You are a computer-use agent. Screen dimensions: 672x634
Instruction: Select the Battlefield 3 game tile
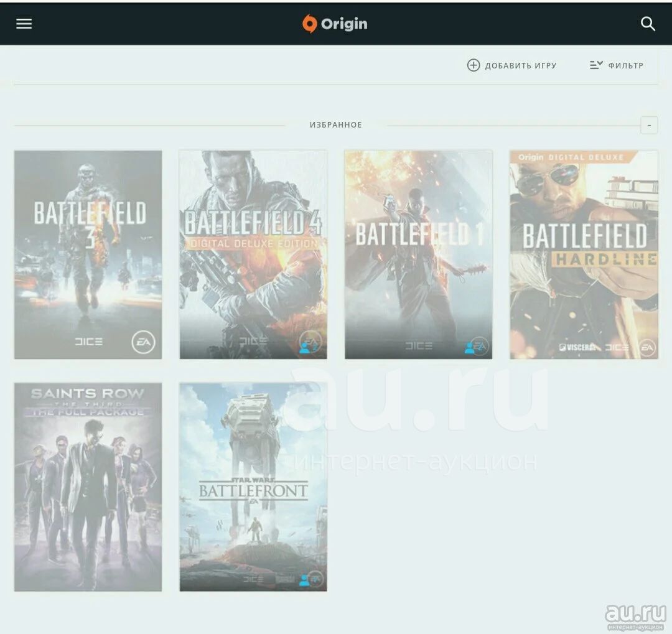tap(88, 254)
